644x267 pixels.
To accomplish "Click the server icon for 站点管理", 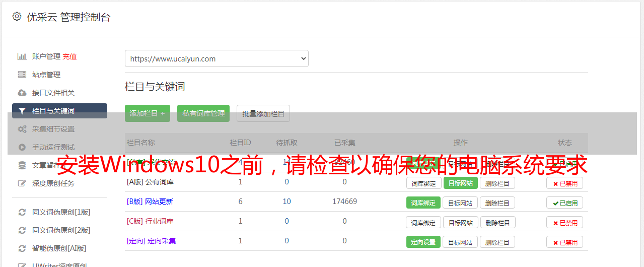I will [x=22, y=75].
